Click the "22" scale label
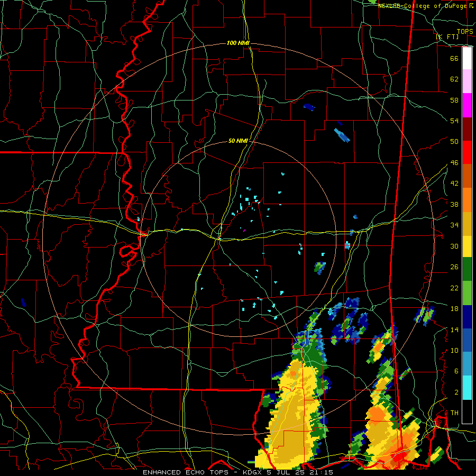Screen dimensions: 476x476 coord(454,288)
